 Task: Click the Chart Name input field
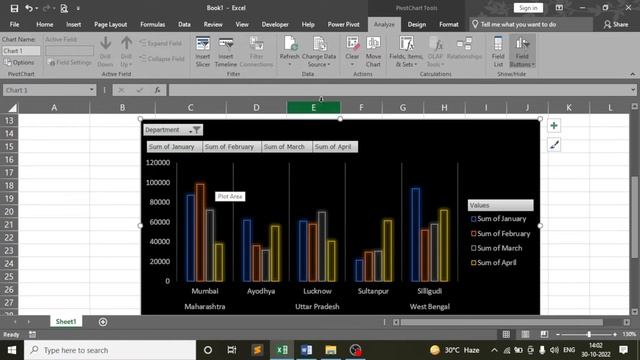(x=21, y=51)
